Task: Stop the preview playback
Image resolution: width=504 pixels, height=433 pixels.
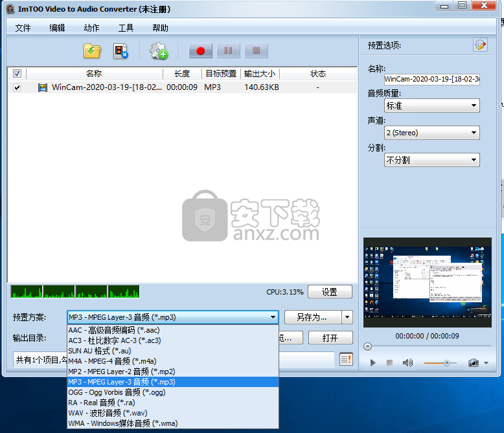Action: [x=389, y=362]
